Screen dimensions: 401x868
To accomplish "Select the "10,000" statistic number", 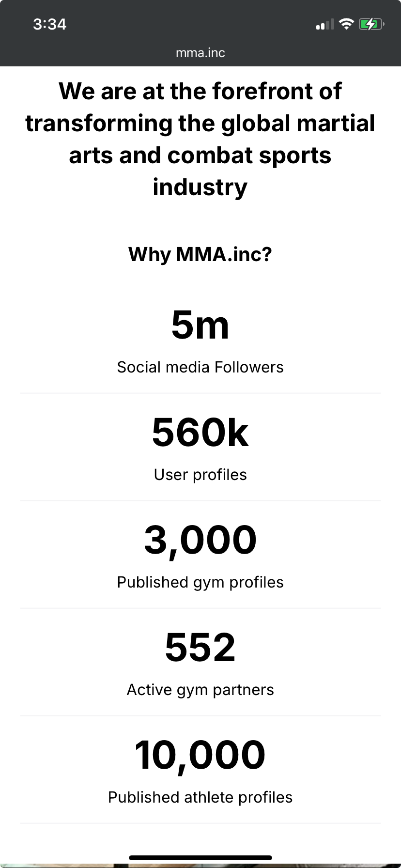I will [x=200, y=755].
